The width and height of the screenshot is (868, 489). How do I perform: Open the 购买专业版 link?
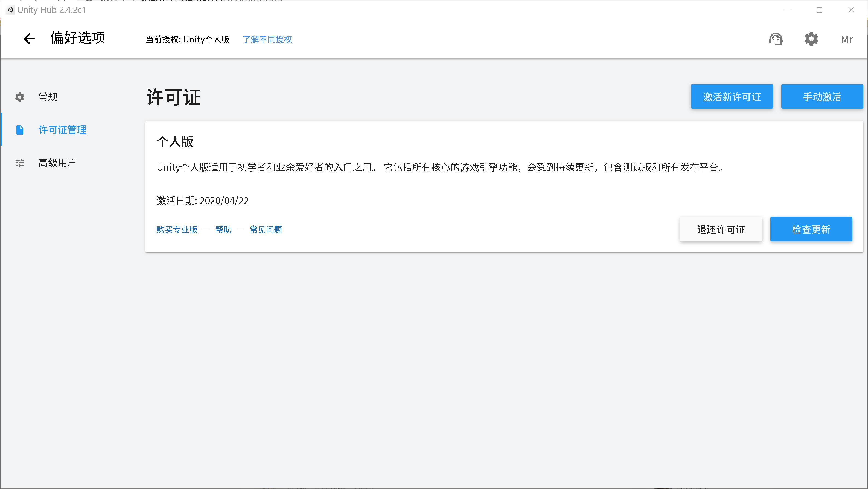click(x=177, y=230)
